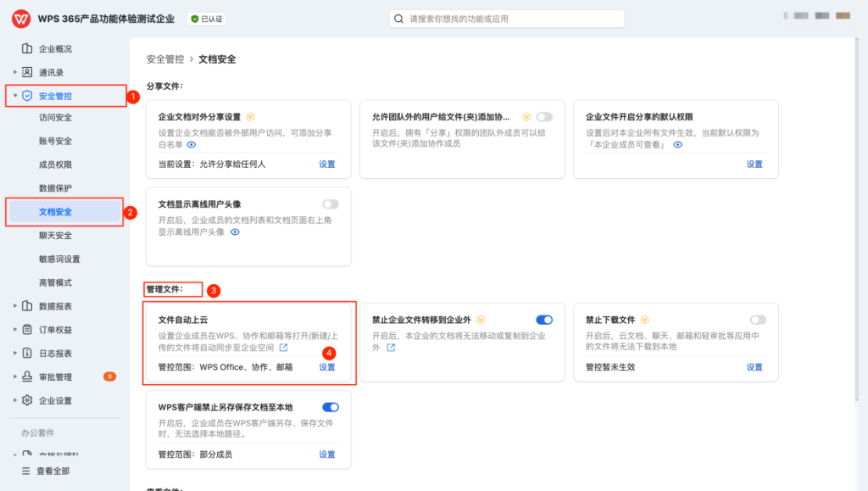Screen dimensions: 868x491
Task: Open 账号安全 submenu item
Action: click(55, 141)
